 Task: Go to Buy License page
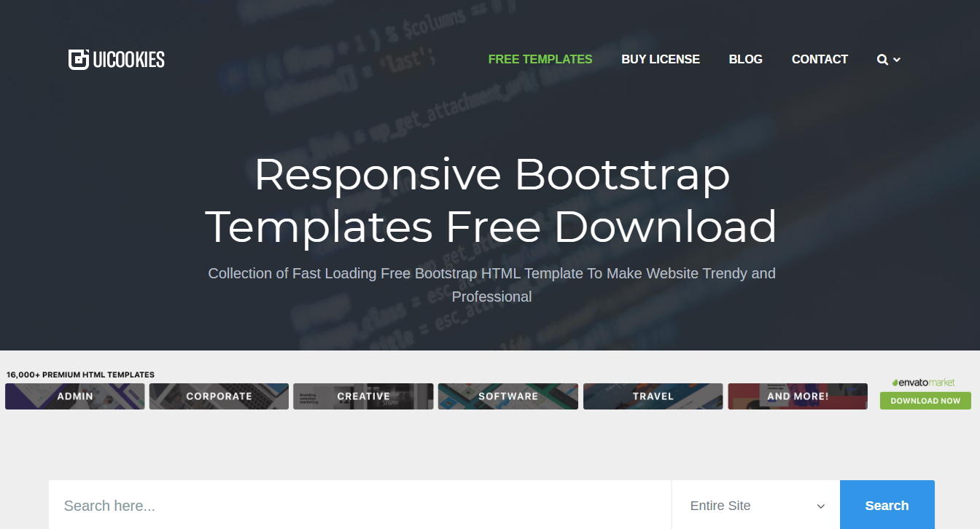click(661, 60)
